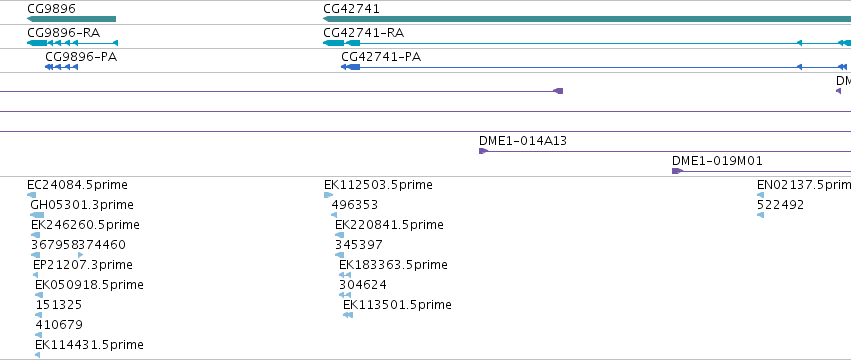Open the EK112503.5prime label
Viewport: 851px width, 360px height.
coord(378,185)
